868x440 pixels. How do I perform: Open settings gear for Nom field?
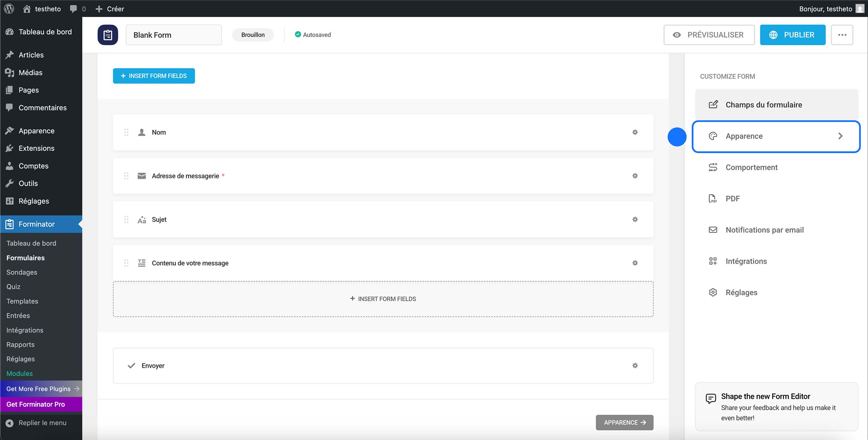point(635,132)
